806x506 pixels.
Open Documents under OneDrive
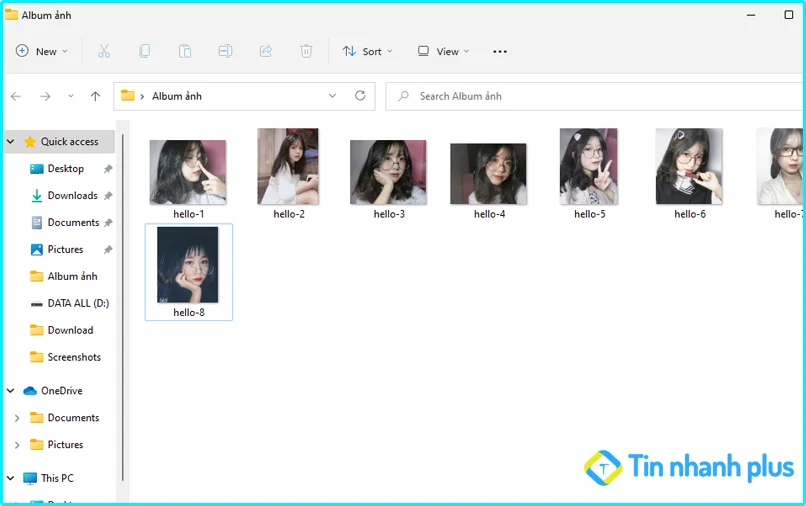(x=73, y=418)
